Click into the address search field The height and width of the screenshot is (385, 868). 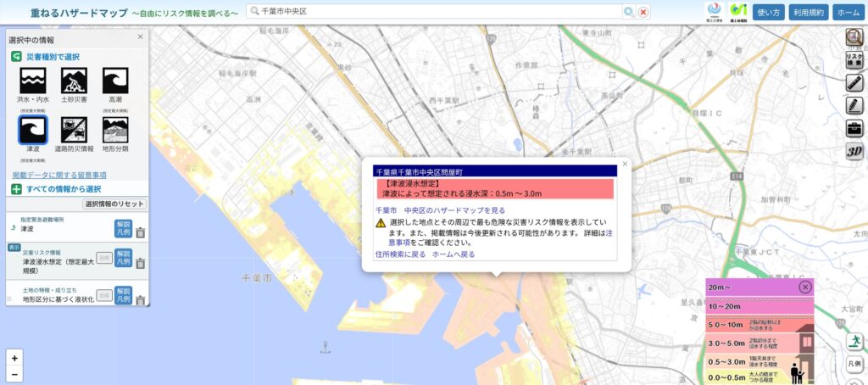tap(435, 11)
